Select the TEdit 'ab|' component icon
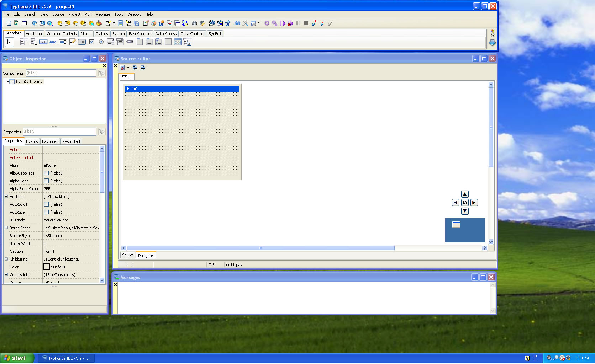The image size is (595, 364). coord(63,42)
